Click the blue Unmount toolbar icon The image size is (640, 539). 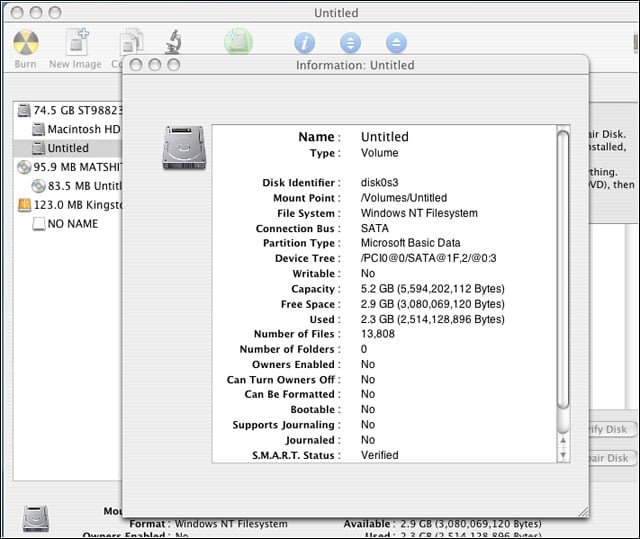(351, 43)
